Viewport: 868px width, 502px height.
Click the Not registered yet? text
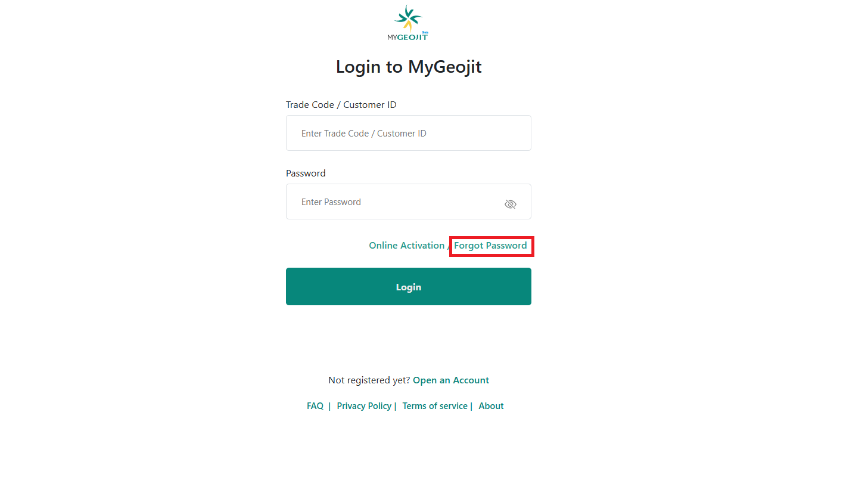pyautogui.click(x=369, y=380)
